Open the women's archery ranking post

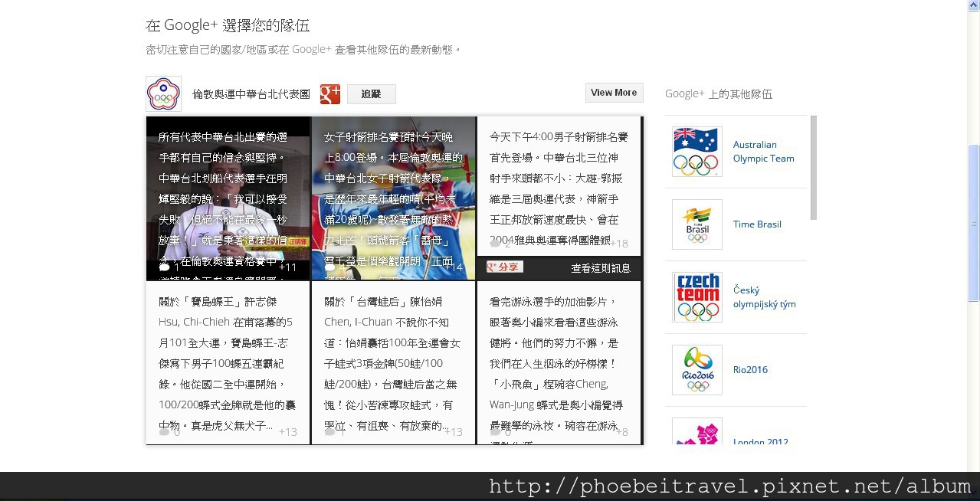pyautogui.click(x=394, y=198)
